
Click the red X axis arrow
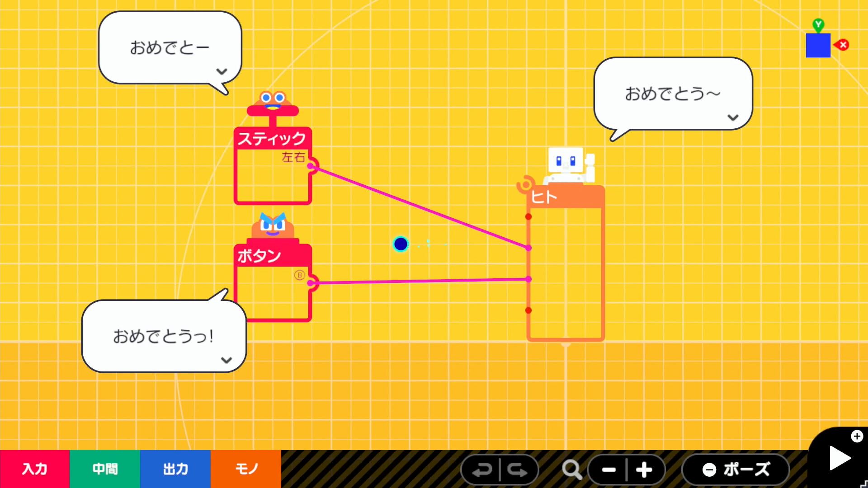[842, 45]
